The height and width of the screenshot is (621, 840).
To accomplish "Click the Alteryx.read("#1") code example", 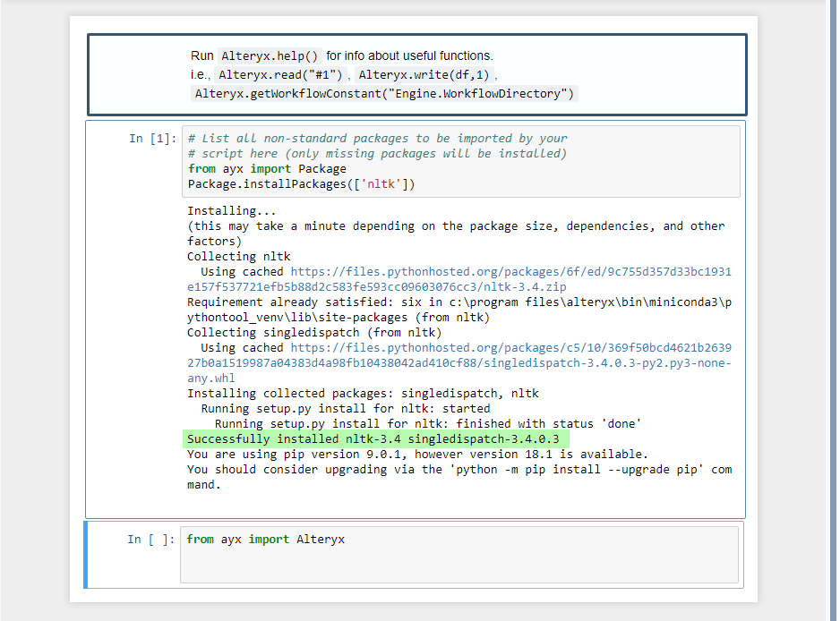I will pos(280,74).
